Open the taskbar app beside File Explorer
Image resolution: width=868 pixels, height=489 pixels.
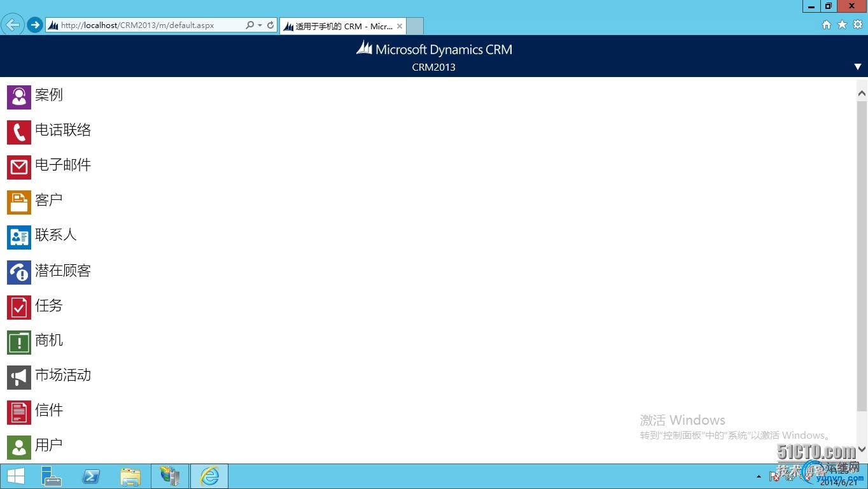point(170,476)
